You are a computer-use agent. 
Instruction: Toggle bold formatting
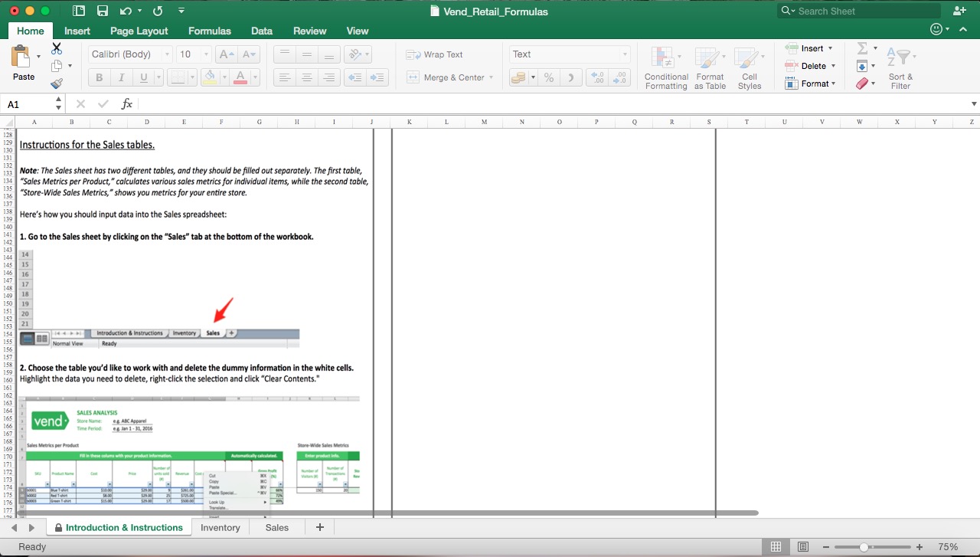(x=98, y=77)
